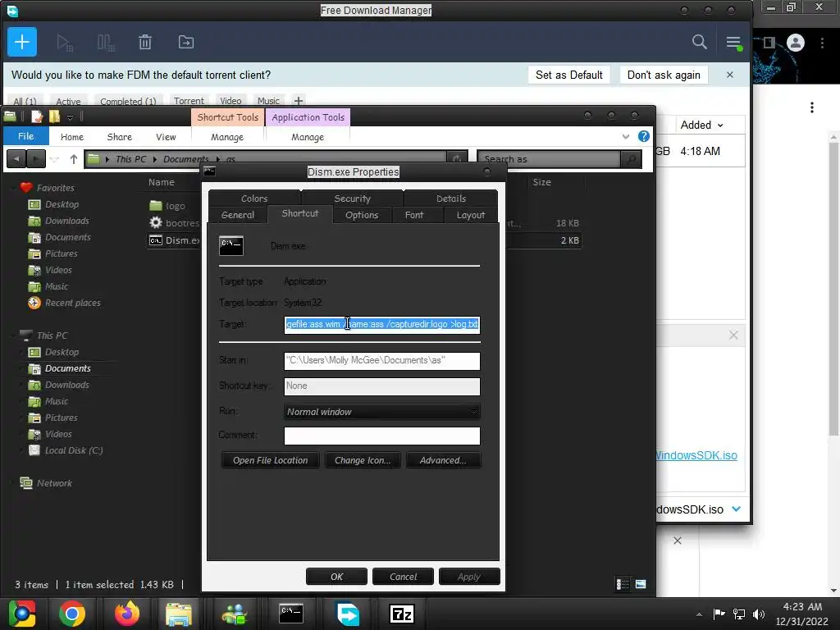Dismiss the FDM default torrent prompt
Image resolution: width=840 pixels, height=630 pixels.
click(729, 75)
